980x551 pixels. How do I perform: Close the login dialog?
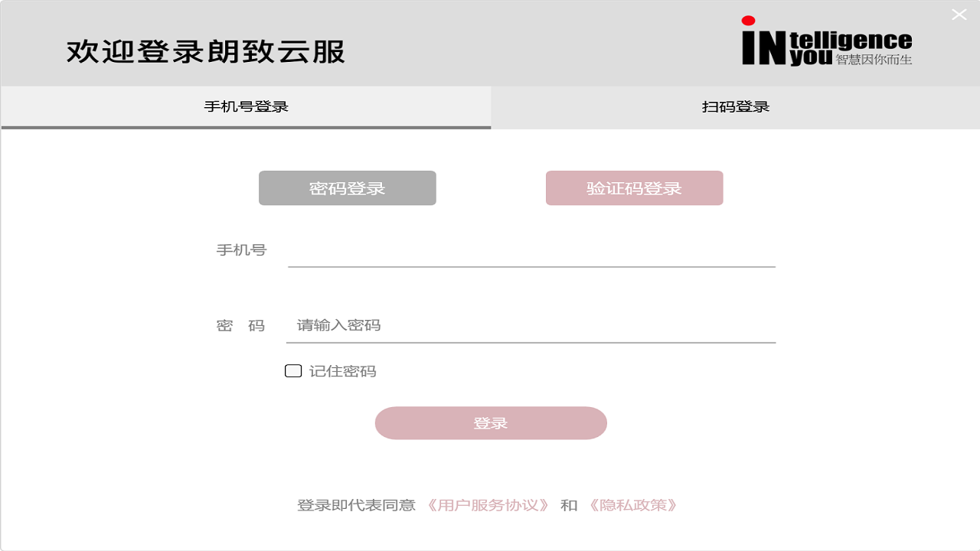[x=959, y=14]
